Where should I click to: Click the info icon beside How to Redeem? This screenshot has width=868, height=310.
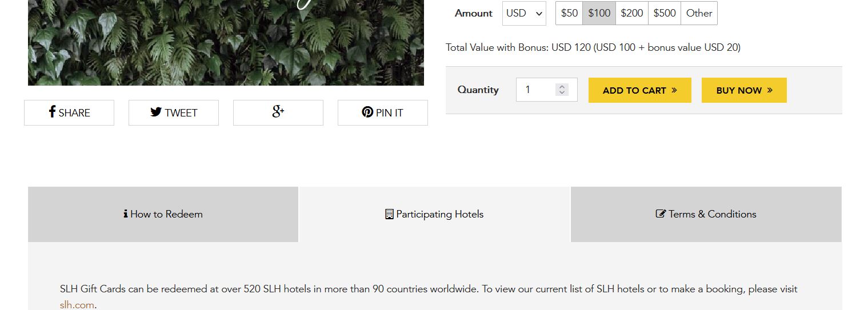click(126, 214)
